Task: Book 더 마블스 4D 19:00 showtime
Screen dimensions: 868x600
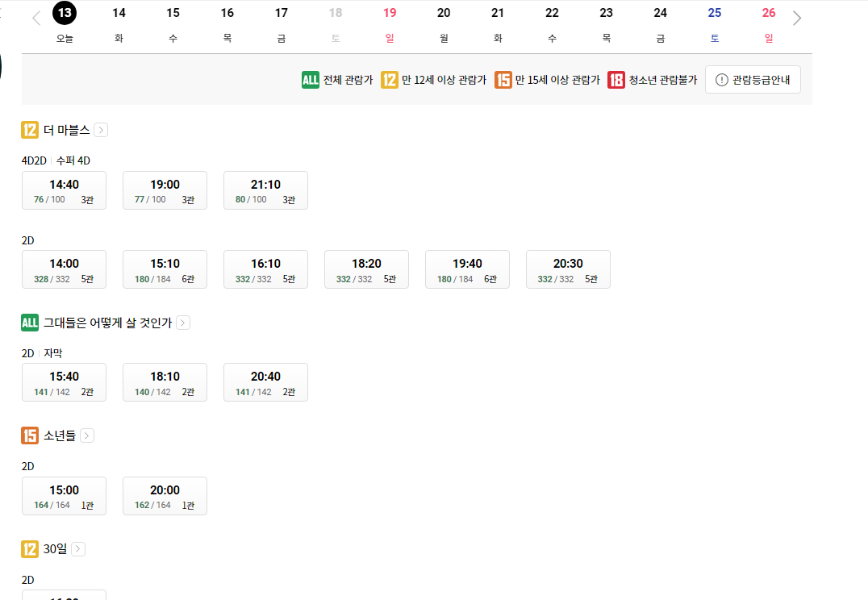Action: tap(165, 190)
